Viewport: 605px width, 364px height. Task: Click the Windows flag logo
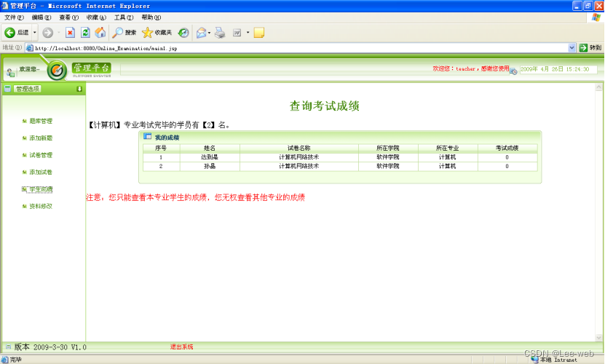click(596, 17)
